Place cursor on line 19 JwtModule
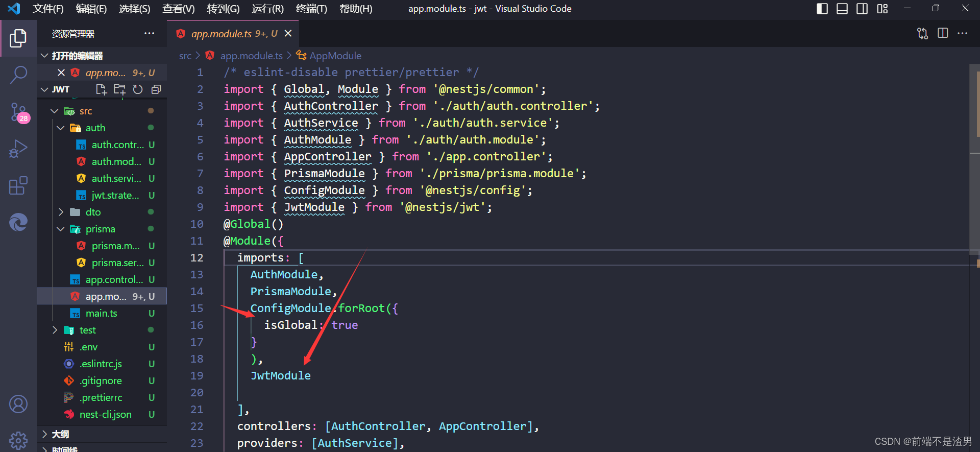 click(x=280, y=375)
